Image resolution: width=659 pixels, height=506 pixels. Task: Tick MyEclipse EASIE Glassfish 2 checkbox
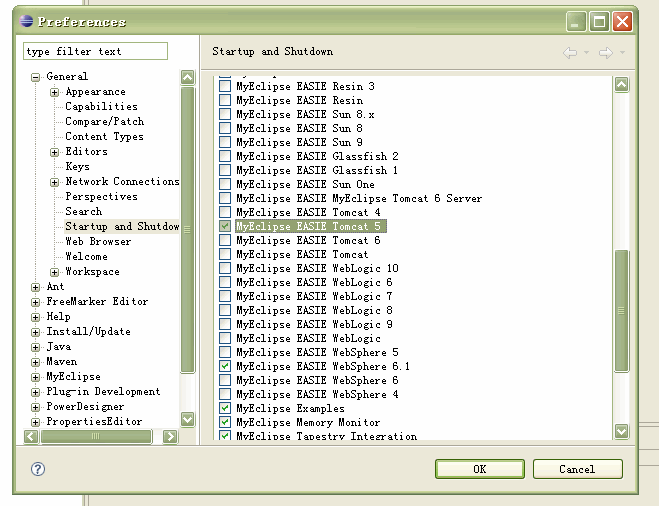[x=225, y=156]
